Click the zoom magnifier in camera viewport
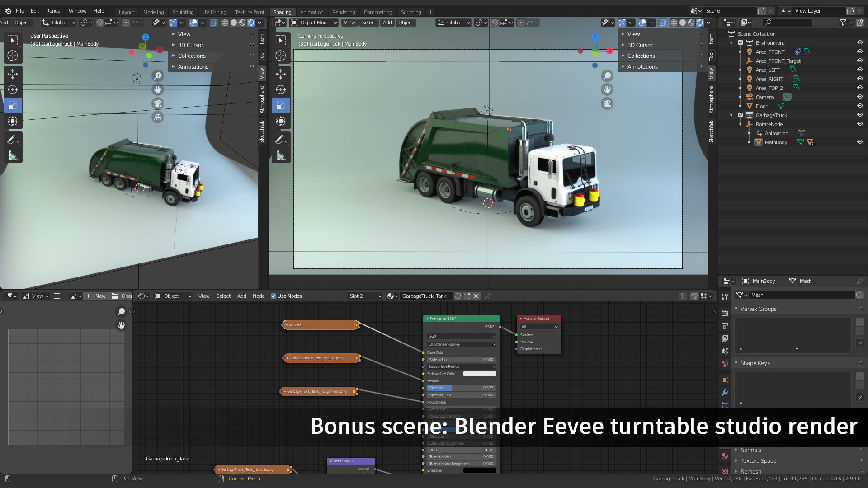Screen dimensions: 868x488 [607, 76]
